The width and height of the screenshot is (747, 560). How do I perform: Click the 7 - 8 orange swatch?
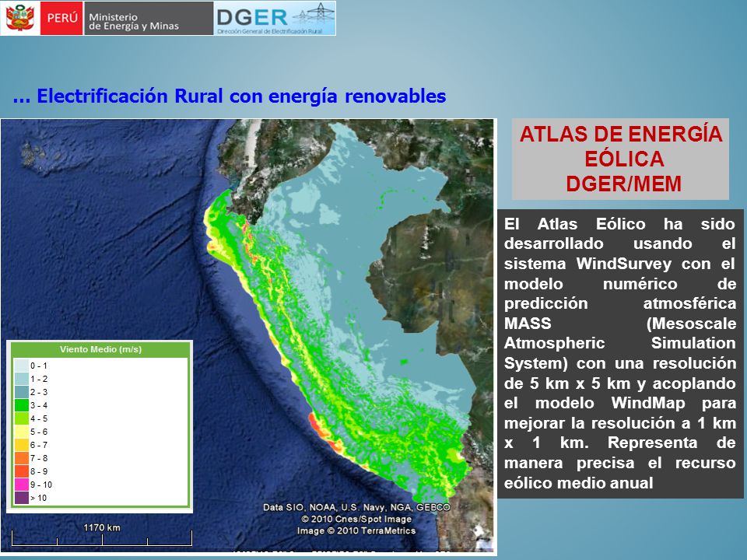point(22,458)
